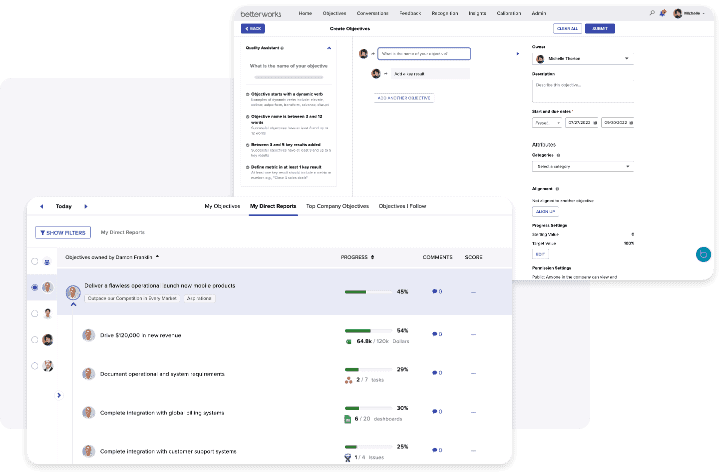Click EDIT under Progress Settings

point(540,254)
